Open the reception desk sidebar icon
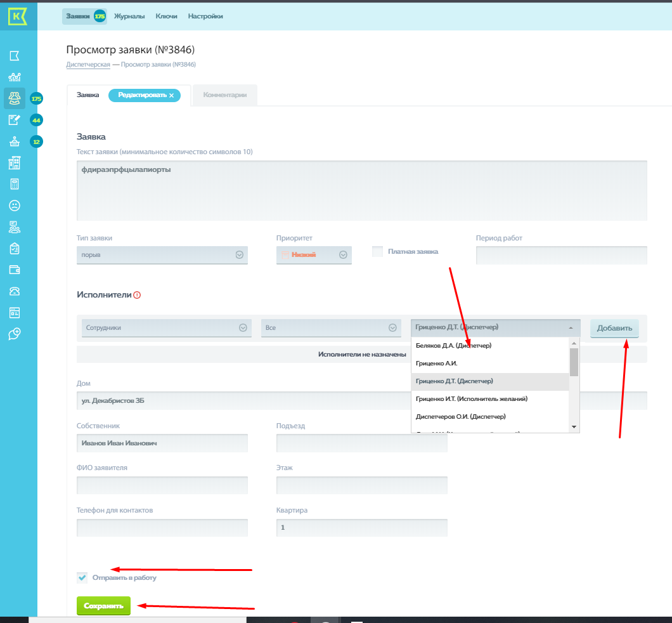Viewport: 672px width, 623px height. click(15, 141)
